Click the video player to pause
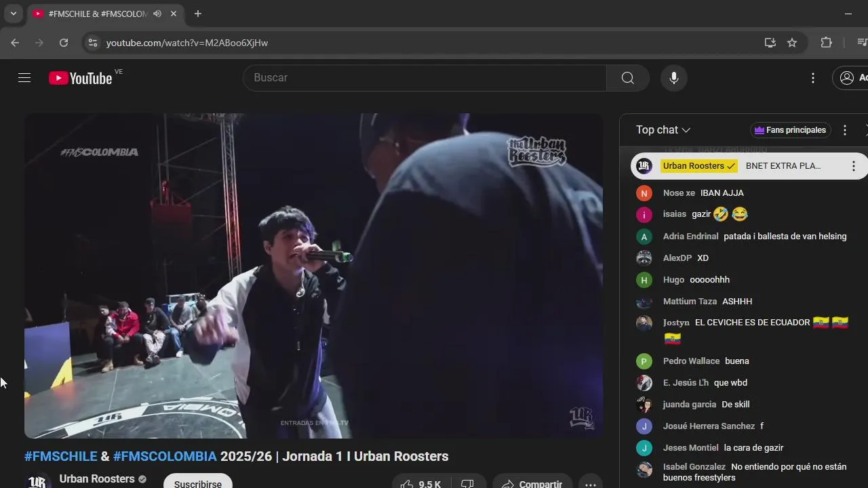The image size is (868, 488). click(313, 276)
